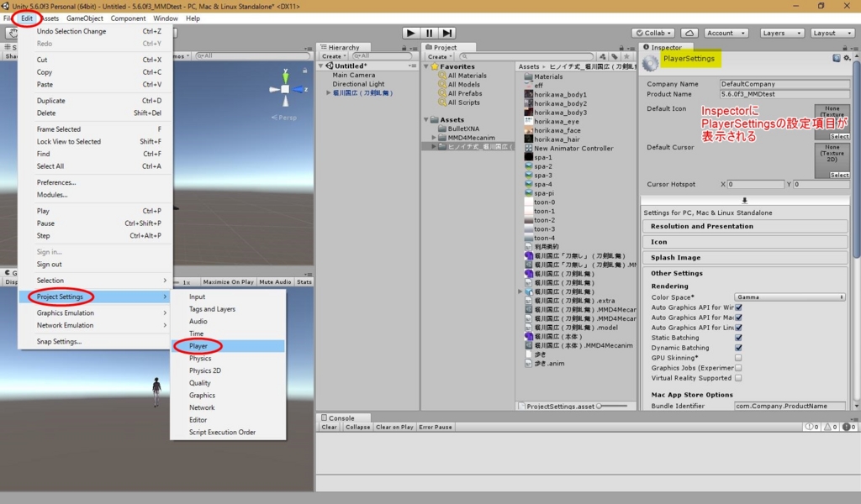861x504 pixels.
Task: Select the horikawa_eye texture icon
Action: [528, 121]
